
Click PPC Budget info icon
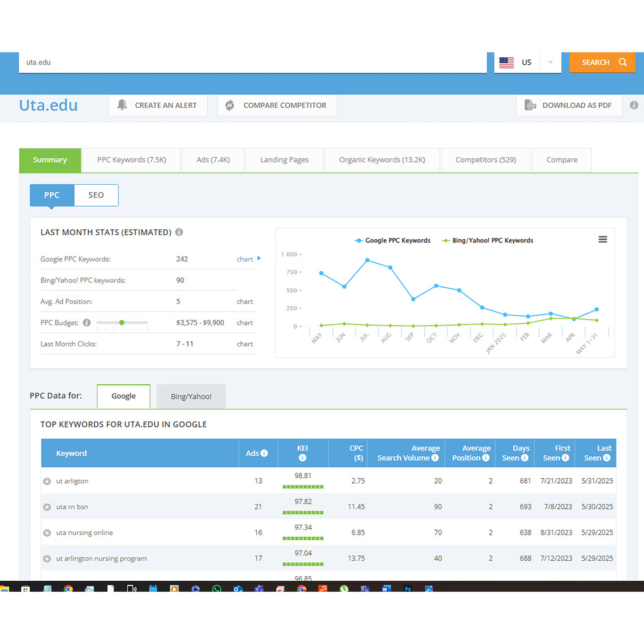point(87,323)
